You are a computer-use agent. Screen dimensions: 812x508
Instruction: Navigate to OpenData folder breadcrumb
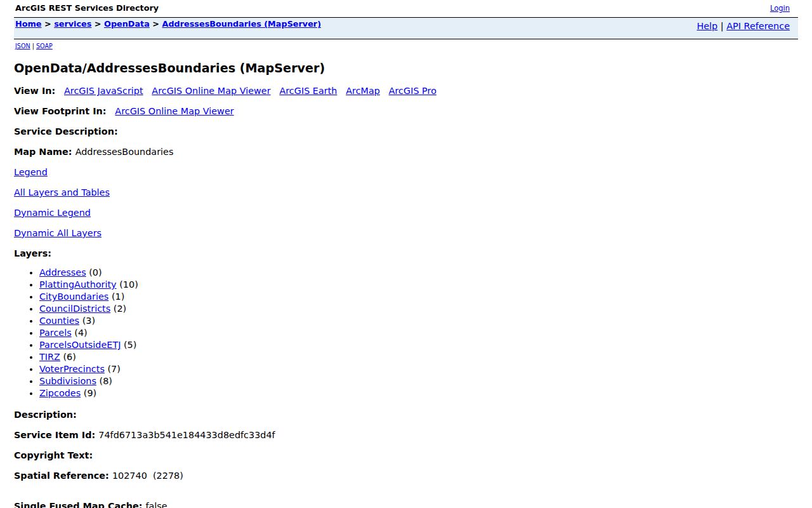point(127,24)
